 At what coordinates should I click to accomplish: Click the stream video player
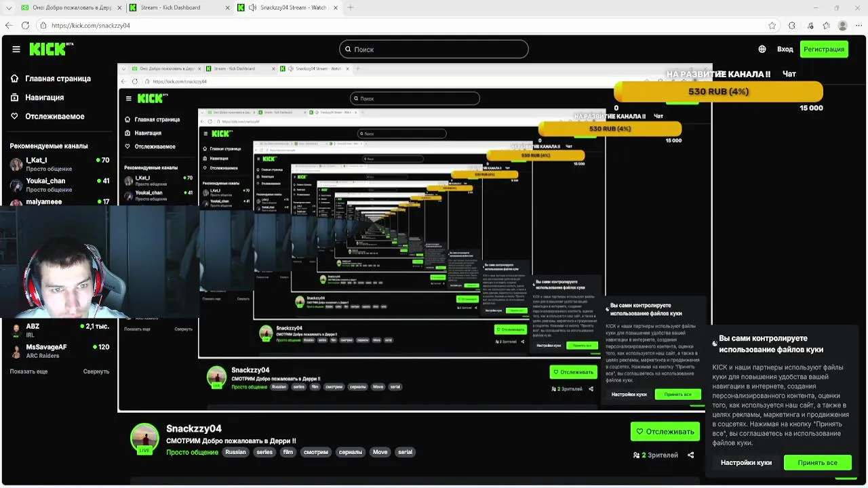(414, 237)
